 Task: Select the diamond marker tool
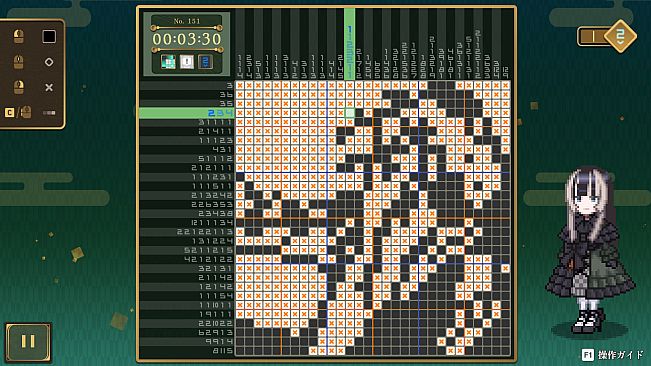(49, 62)
